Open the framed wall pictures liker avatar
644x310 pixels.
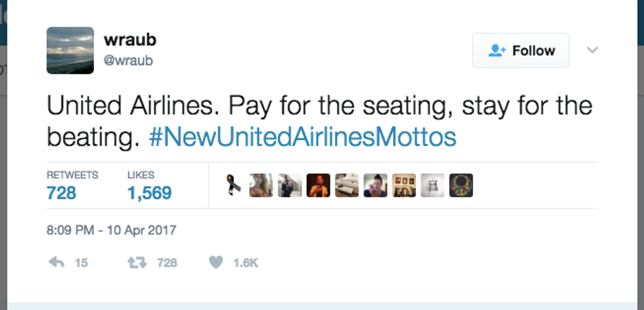click(403, 186)
